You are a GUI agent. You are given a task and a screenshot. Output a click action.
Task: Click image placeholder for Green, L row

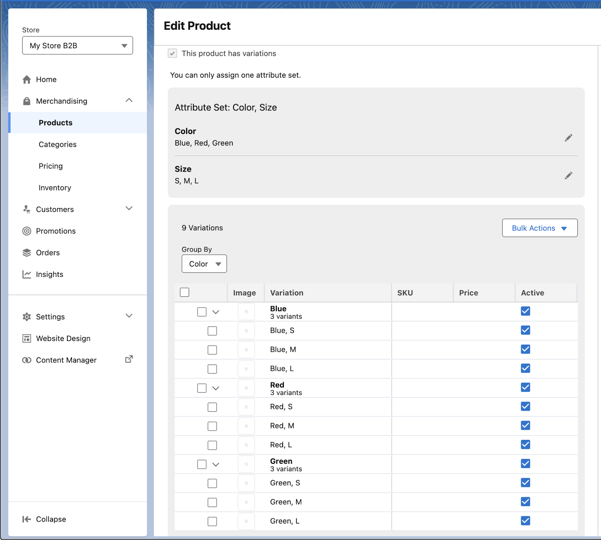246,521
